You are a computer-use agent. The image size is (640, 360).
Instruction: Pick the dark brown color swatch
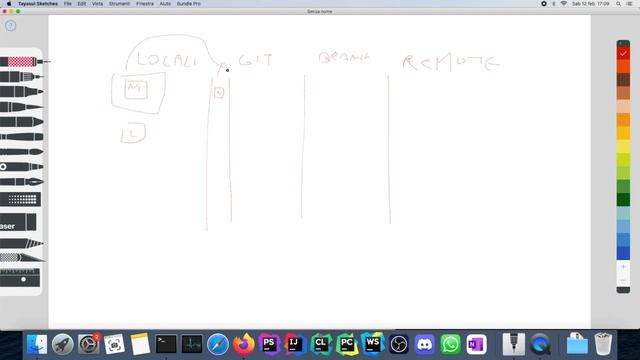point(623,80)
